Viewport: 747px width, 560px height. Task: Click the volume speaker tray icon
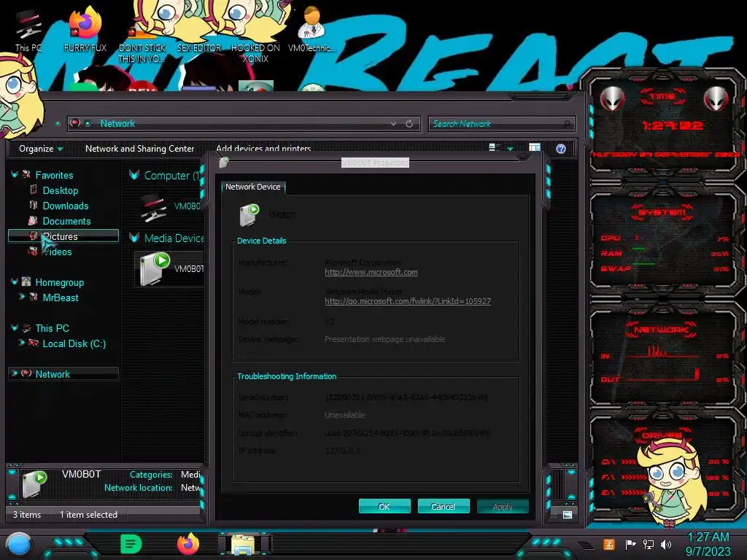tap(666, 544)
